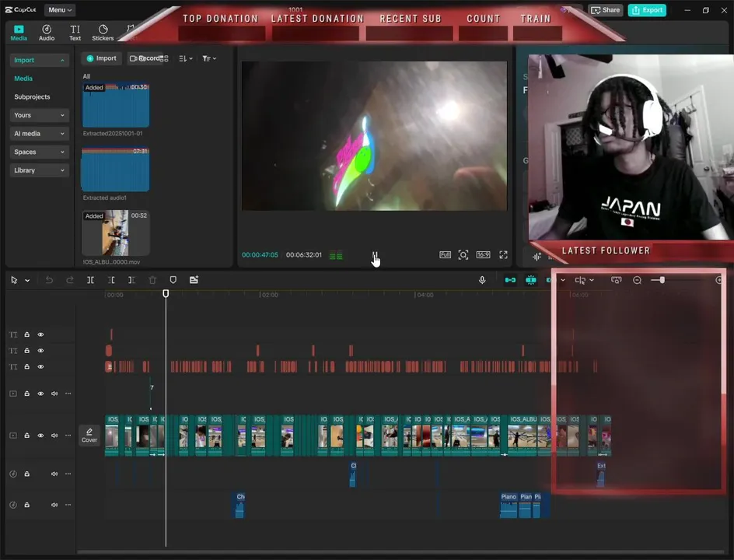Click the green preview quality bars icon
Viewport: 734px width, 560px height.
[336, 256]
